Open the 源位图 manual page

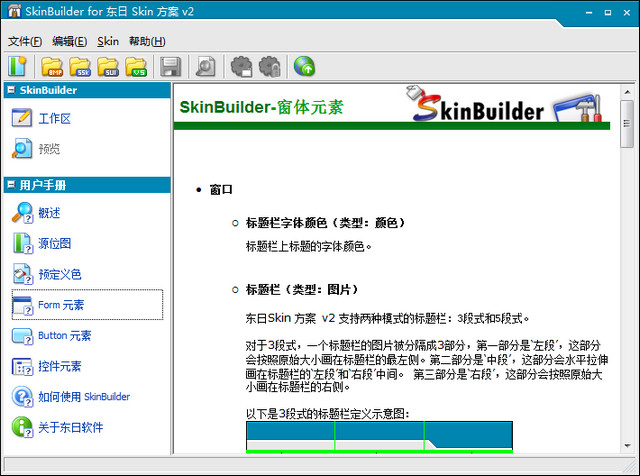(54, 243)
